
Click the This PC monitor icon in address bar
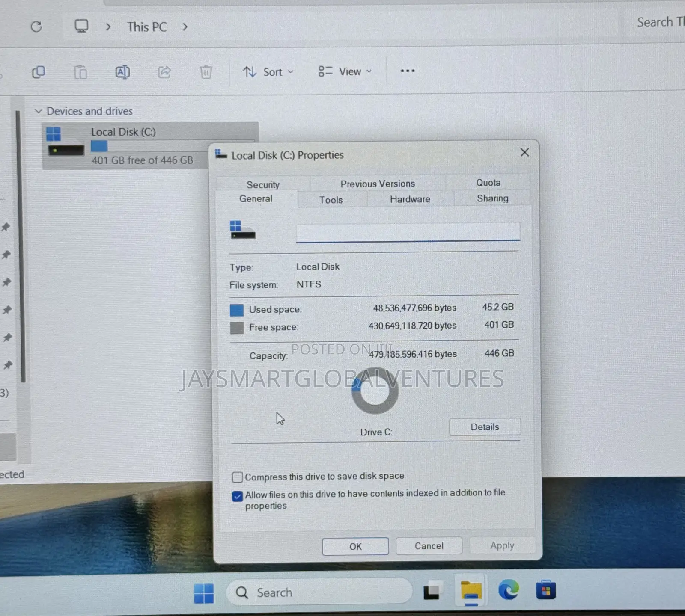point(81,26)
